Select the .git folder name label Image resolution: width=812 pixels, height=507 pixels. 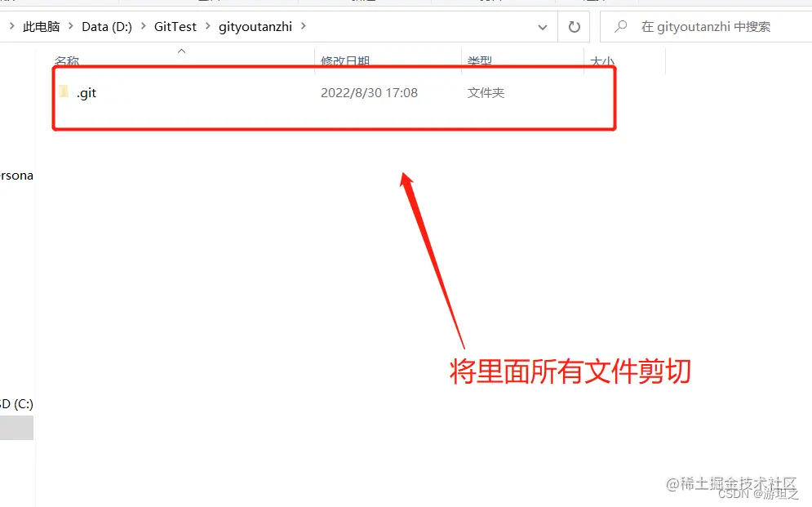(x=86, y=92)
